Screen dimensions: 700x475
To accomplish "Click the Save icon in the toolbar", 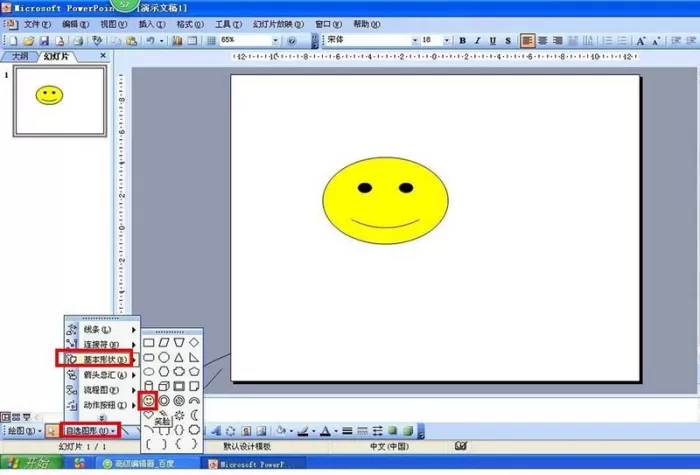I will (x=44, y=41).
